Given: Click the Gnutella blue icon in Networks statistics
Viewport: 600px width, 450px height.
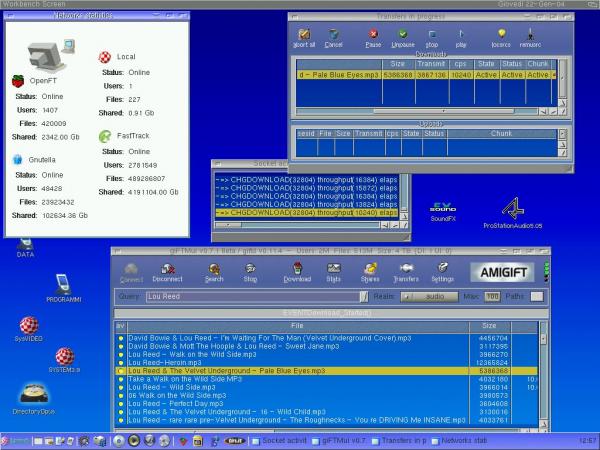Looking at the screenshot, I should [18, 160].
